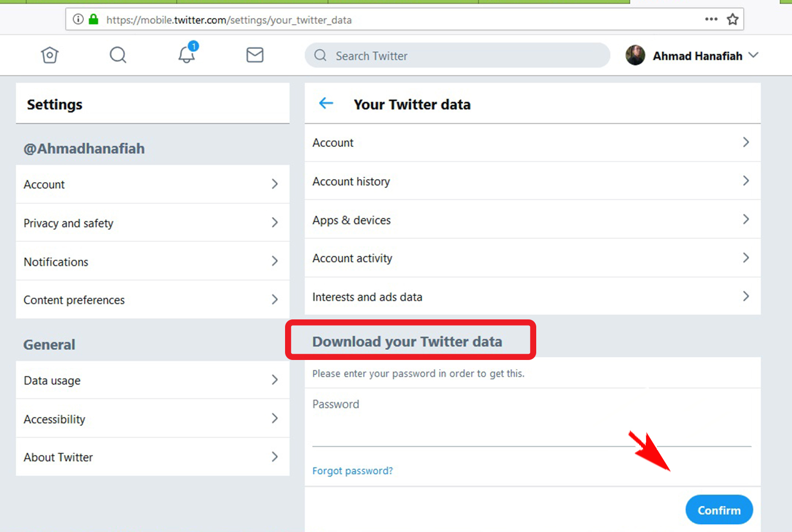Open the Home icon in the top bar
The width and height of the screenshot is (792, 532).
tap(49, 55)
